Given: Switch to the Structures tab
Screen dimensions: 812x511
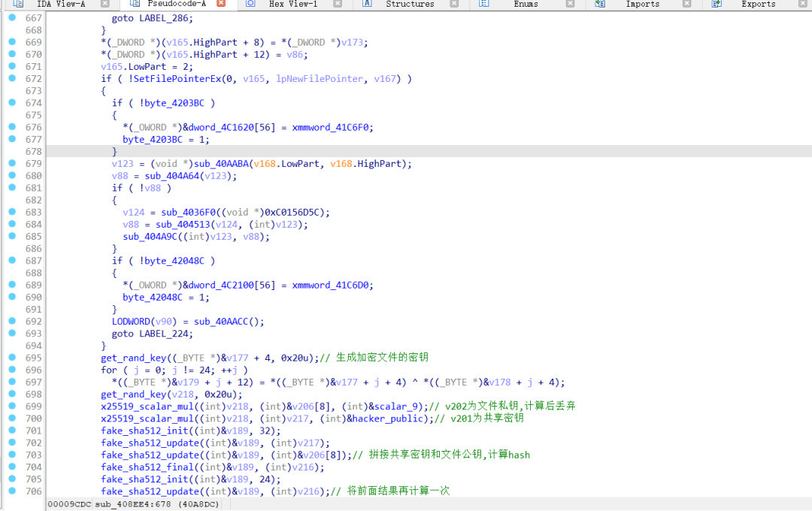Looking at the screenshot, I should click(410, 4).
